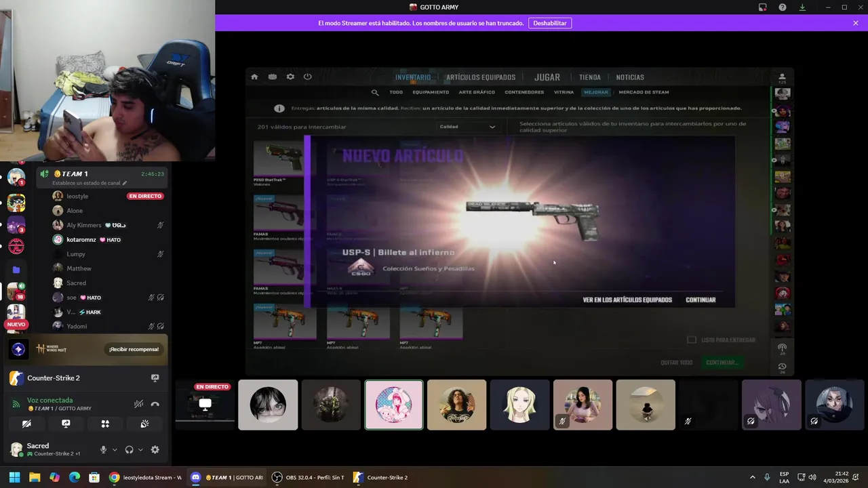Stream Counter-Strike 2 screen-share icon

click(155, 378)
